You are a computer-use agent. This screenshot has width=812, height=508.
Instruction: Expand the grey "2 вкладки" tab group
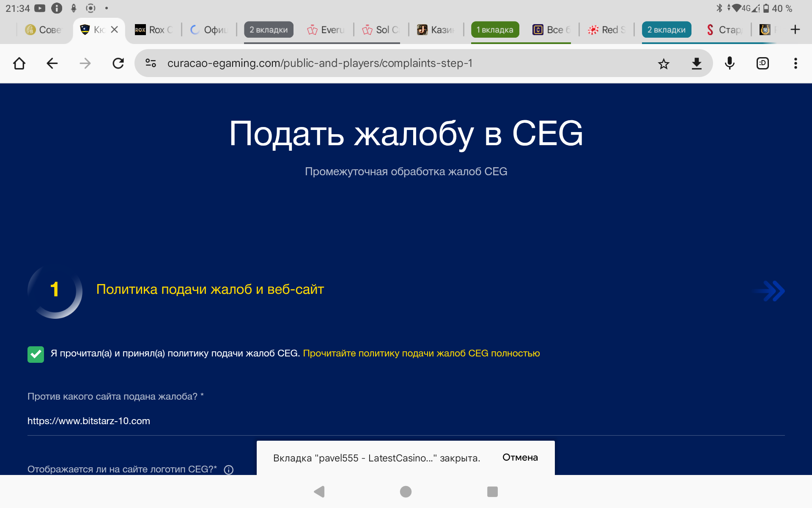[x=269, y=30]
